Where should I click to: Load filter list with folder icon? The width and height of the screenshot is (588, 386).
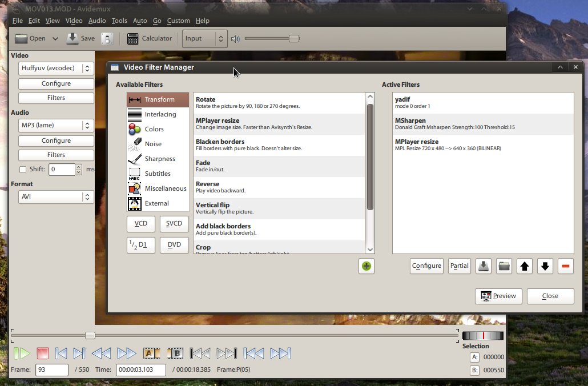tap(504, 266)
